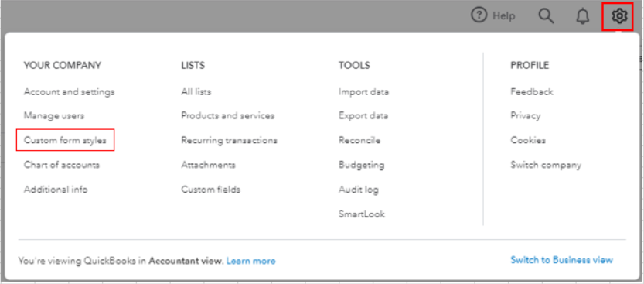The height and width of the screenshot is (284, 644).
Task: Click the Settings gear icon
Action: click(x=618, y=16)
